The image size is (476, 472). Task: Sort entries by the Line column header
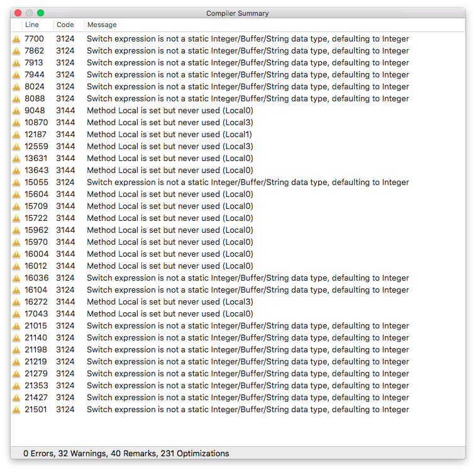31,25
